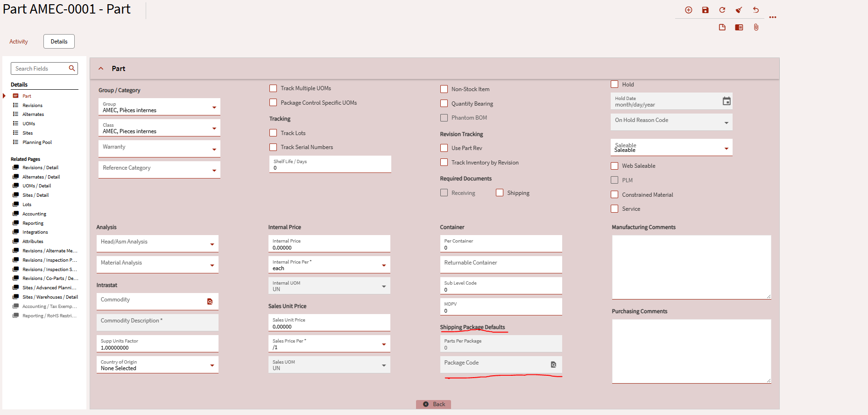Click the Manufacturing Comments text area
The height and width of the screenshot is (415, 868).
(x=692, y=267)
